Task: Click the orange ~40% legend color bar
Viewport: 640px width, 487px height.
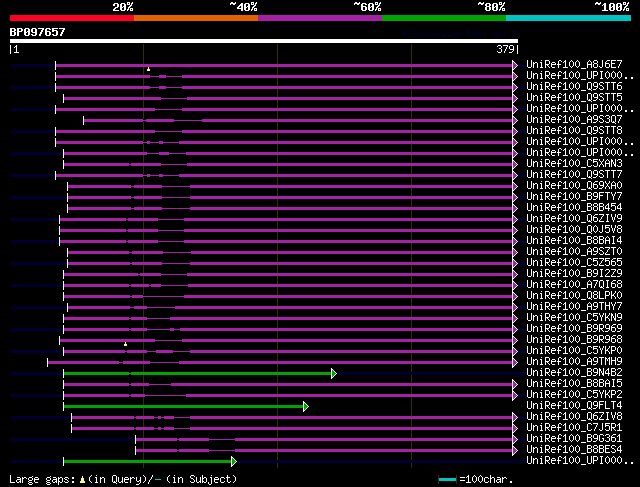Action: (x=196, y=18)
